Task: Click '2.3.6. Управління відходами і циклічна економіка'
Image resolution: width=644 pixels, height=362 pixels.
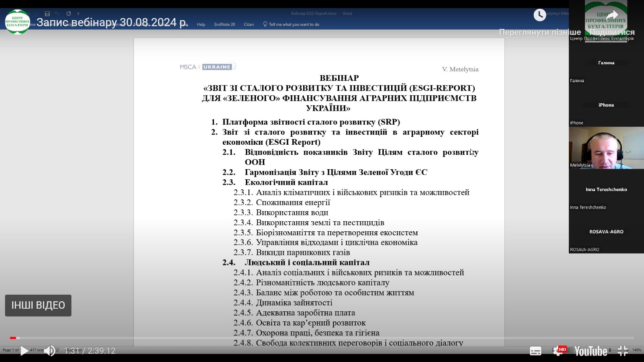Action: [325, 242]
